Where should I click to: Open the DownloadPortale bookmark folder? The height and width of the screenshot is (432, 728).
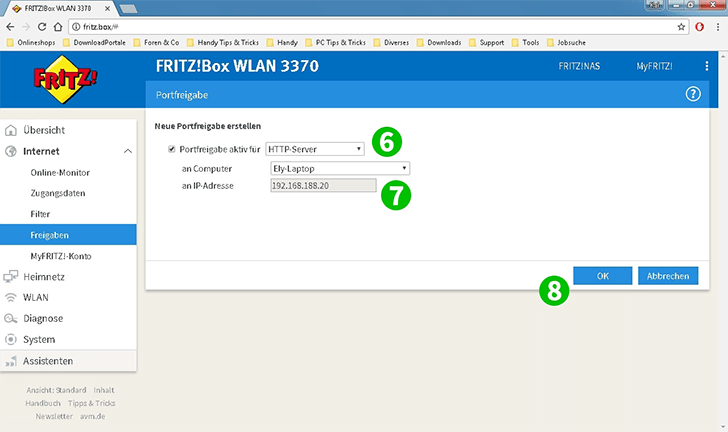point(95,43)
